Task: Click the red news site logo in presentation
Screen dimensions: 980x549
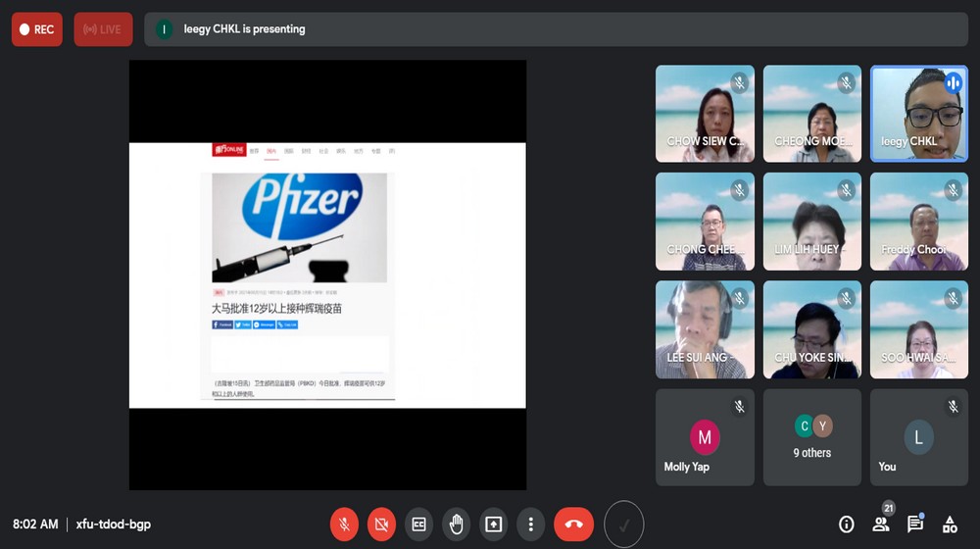Action: [x=228, y=150]
